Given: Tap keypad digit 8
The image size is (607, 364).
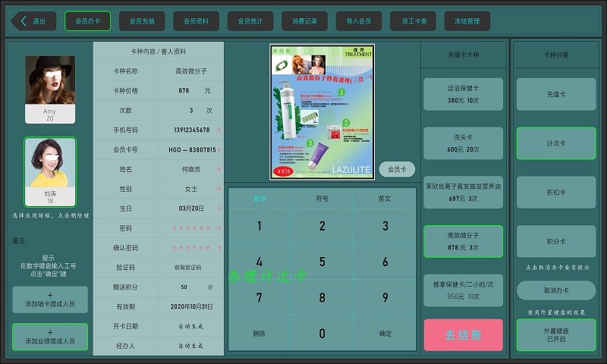Looking at the screenshot, I should (x=322, y=297).
